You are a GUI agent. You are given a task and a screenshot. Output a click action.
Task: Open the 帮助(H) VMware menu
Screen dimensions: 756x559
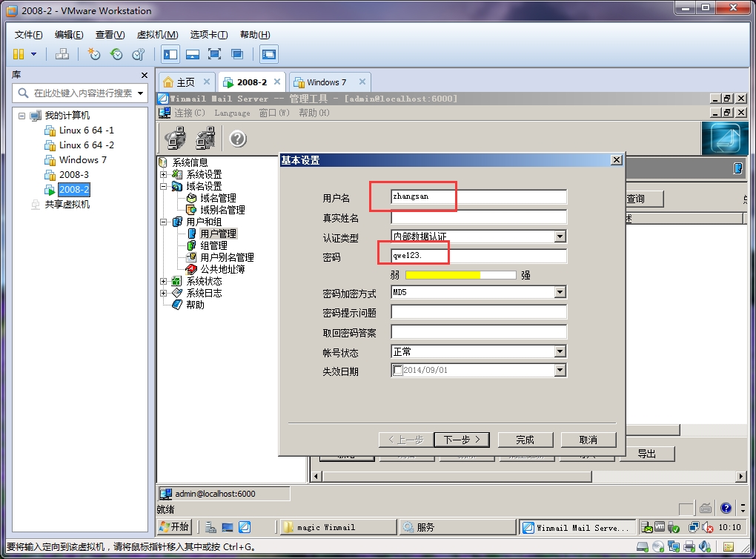point(255,35)
